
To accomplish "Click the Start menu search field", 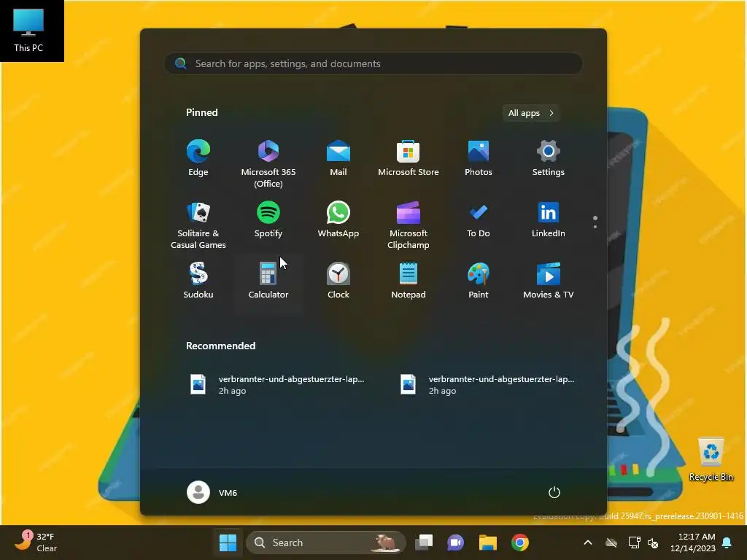I will pos(373,63).
